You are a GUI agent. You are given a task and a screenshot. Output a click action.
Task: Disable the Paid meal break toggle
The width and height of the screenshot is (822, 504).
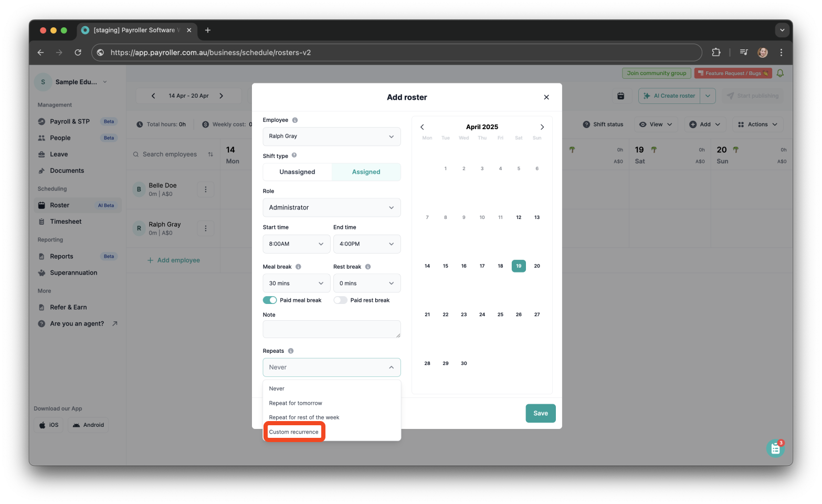click(x=269, y=300)
